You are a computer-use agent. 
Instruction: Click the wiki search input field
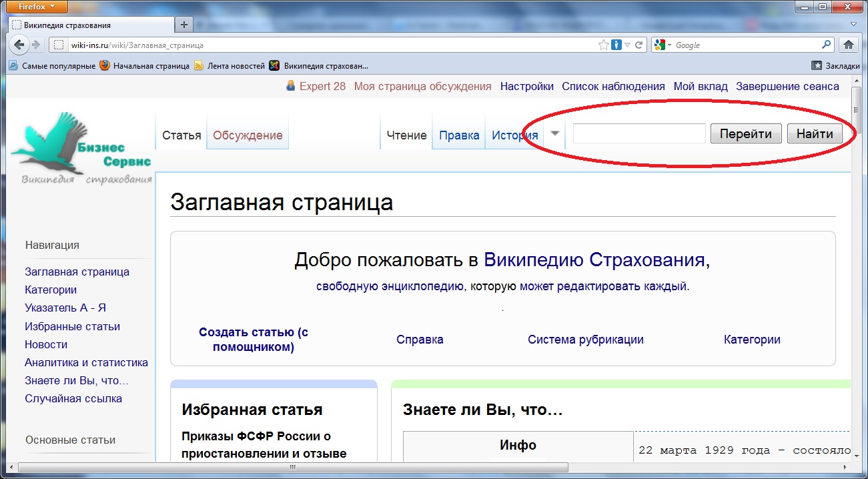click(x=638, y=133)
